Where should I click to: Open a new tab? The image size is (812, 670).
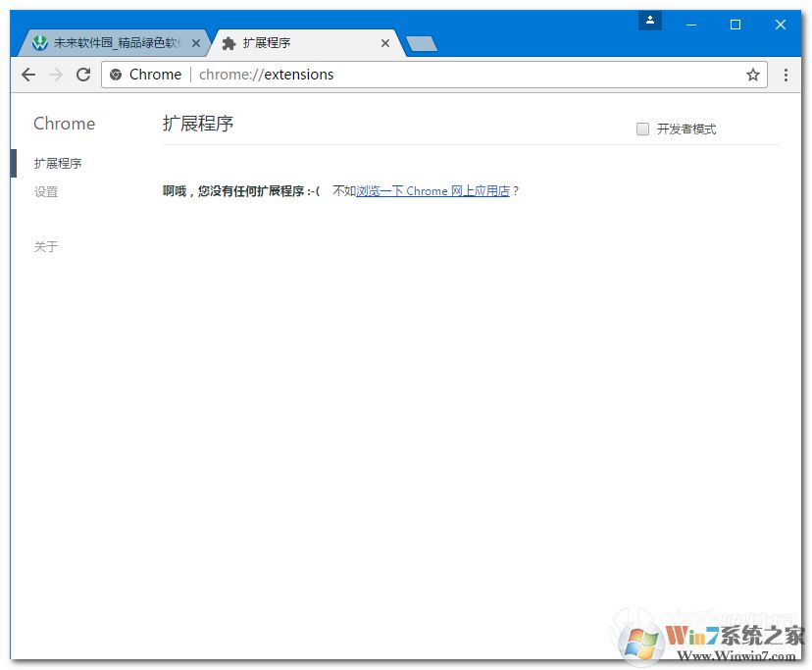422,44
